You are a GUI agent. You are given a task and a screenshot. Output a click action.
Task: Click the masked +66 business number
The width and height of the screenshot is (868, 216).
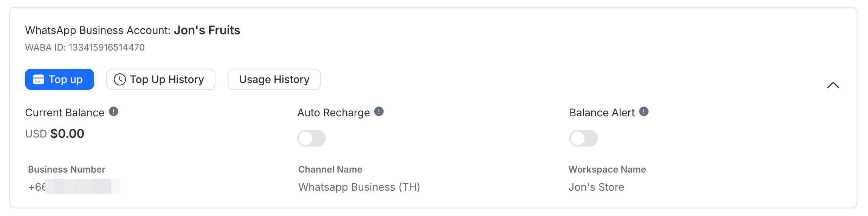click(74, 187)
